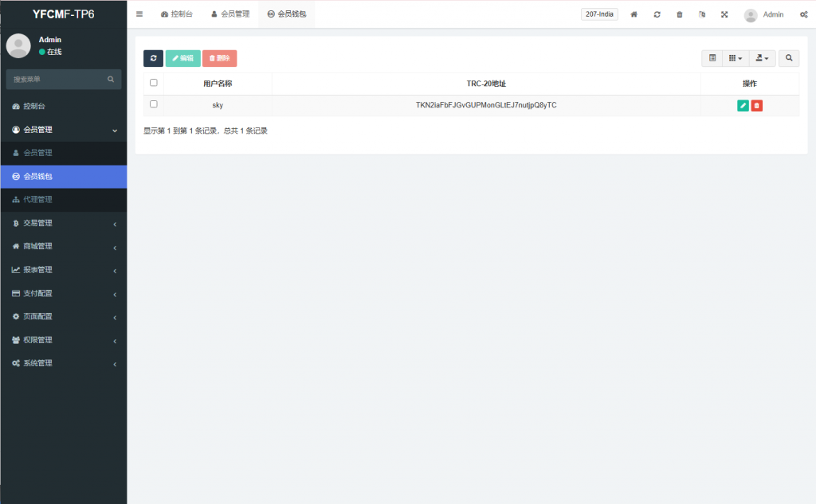
Task: Open the columns visibility dropdown
Action: pos(736,58)
